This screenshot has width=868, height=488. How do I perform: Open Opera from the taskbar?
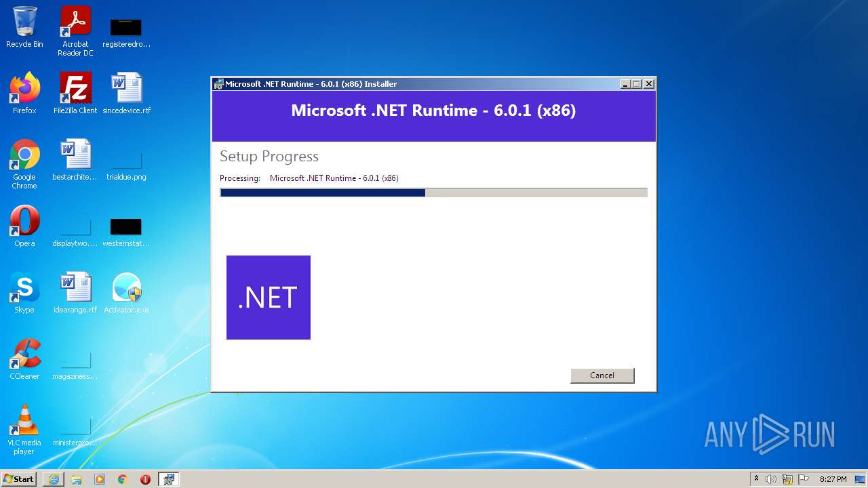(x=145, y=479)
